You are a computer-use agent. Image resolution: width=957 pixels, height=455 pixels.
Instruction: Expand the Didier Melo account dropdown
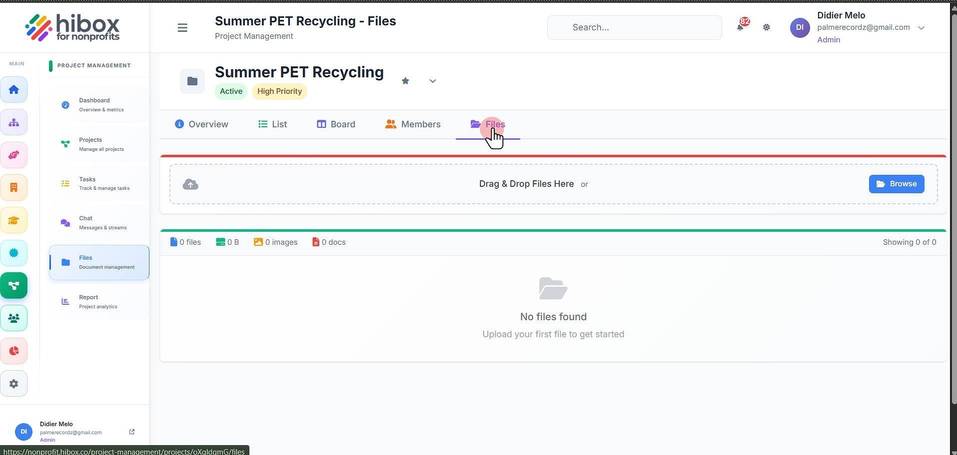(922, 27)
